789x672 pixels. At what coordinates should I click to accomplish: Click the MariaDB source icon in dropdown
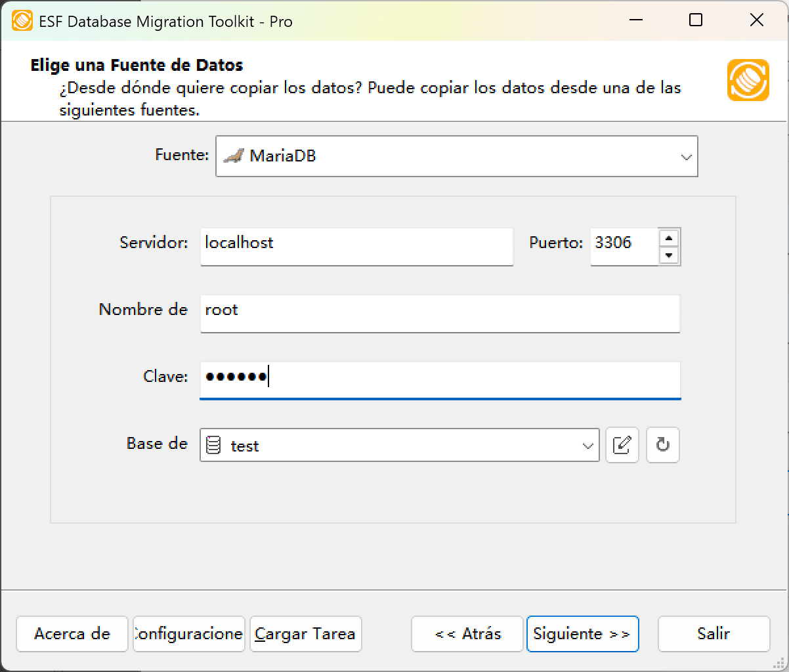click(x=234, y=156)
